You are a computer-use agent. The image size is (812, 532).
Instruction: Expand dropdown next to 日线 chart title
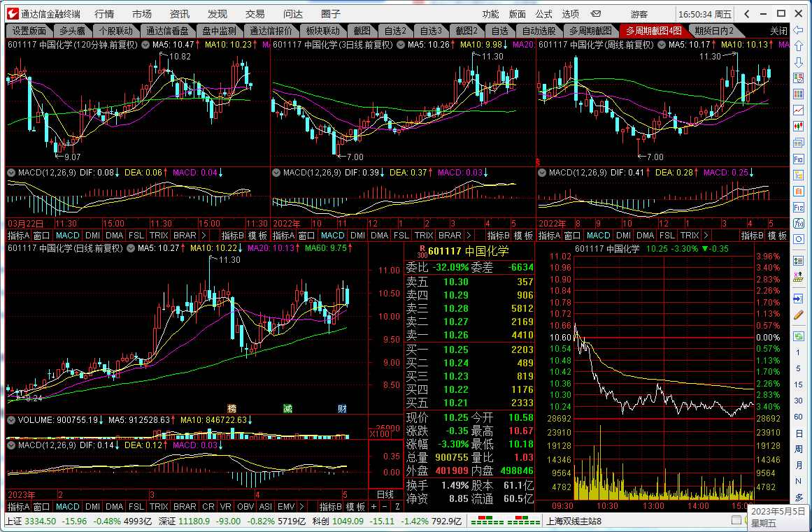click(131, 248)
